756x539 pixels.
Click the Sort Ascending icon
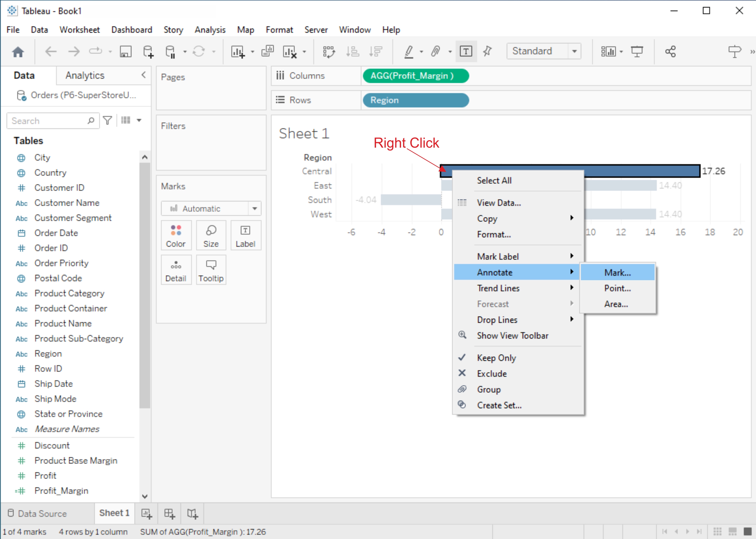click(x=353, y=51)
